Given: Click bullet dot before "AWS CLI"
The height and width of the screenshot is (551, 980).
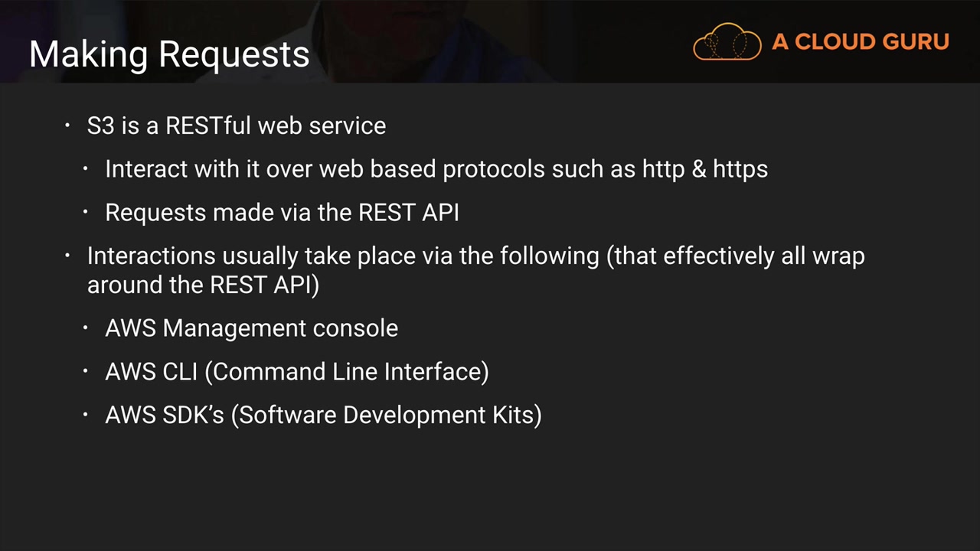Looking at the screenshot, I should [x=86, y=371].
